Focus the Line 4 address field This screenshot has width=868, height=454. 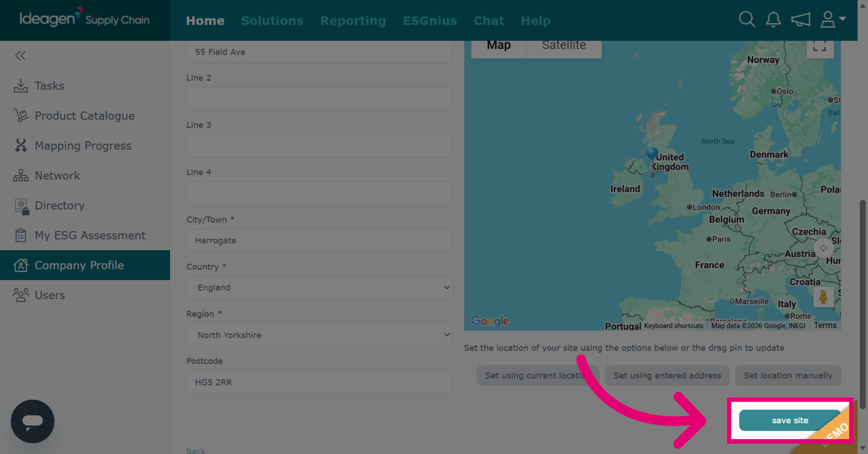coord(320,193)
